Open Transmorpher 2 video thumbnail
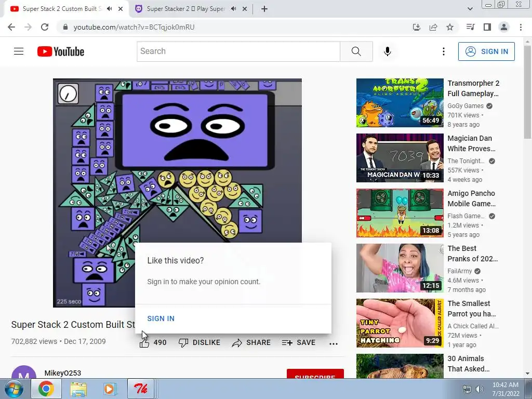The height and width of the screenshot is (399, 532). [x=400, y=103]
